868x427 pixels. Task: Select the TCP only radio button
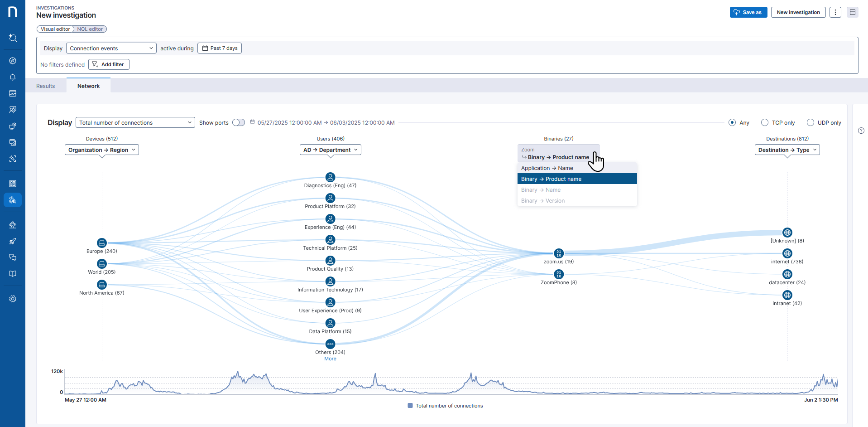(765, 122)
